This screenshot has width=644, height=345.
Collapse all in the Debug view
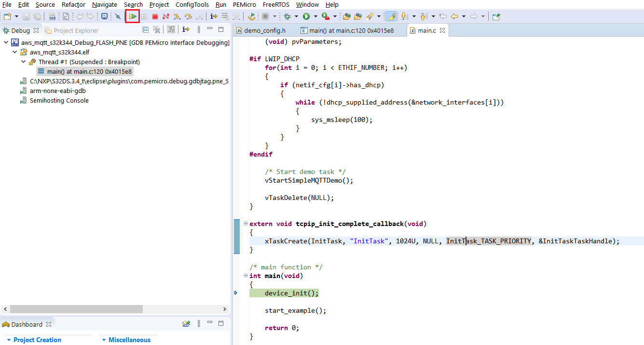coord(146,30)
